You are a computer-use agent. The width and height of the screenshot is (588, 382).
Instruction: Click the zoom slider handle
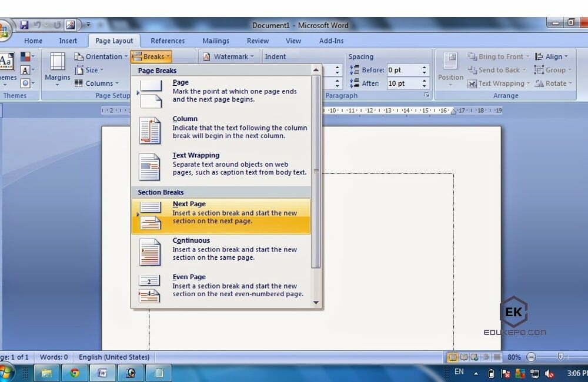click(560, 357)
